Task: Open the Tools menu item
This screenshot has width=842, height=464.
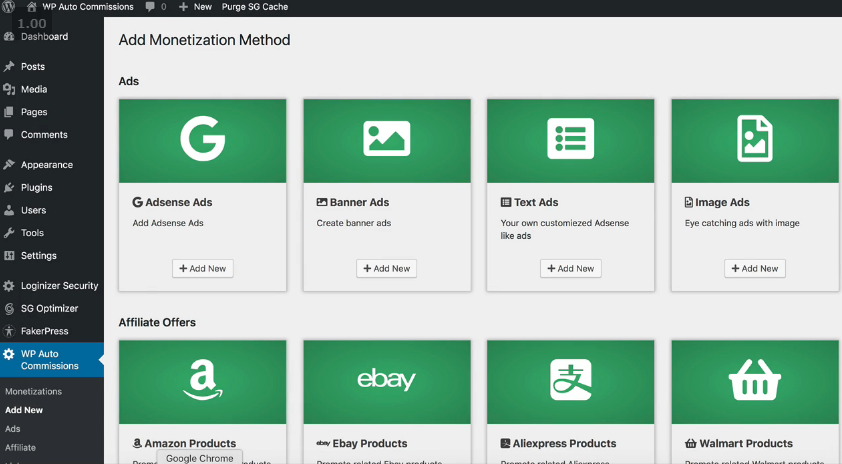Action: point(32,233)
